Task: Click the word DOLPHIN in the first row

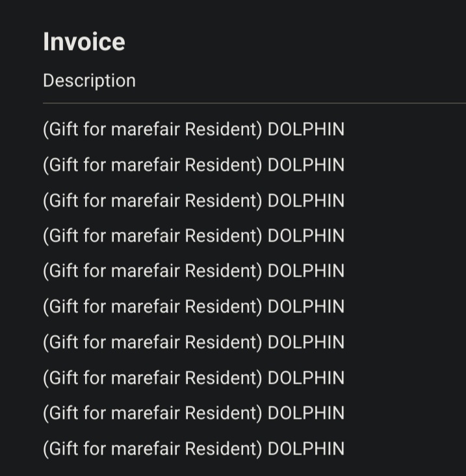Action: click(x=306, y=129)
